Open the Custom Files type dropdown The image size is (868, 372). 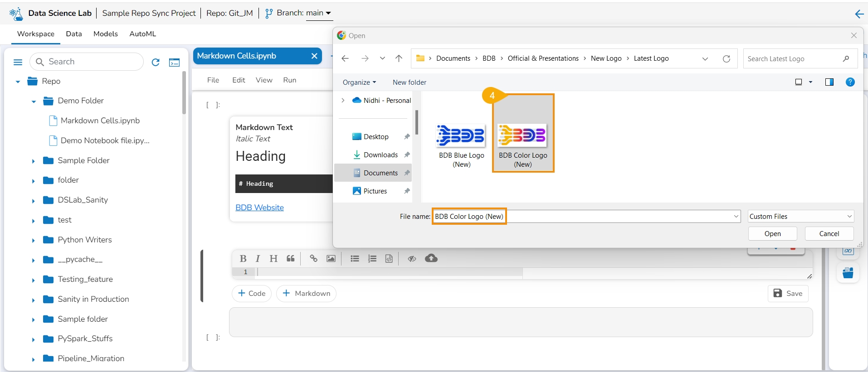[800, 217]
